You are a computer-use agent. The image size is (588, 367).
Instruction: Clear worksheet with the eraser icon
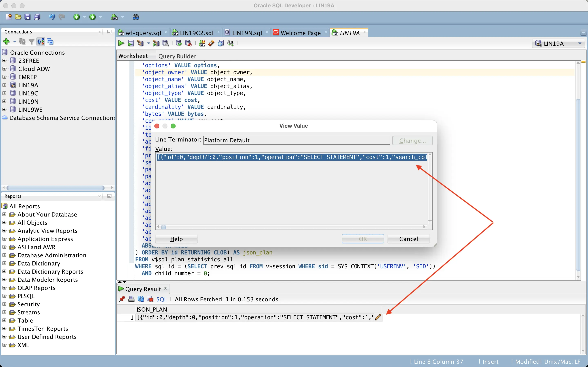coord(211,43)
